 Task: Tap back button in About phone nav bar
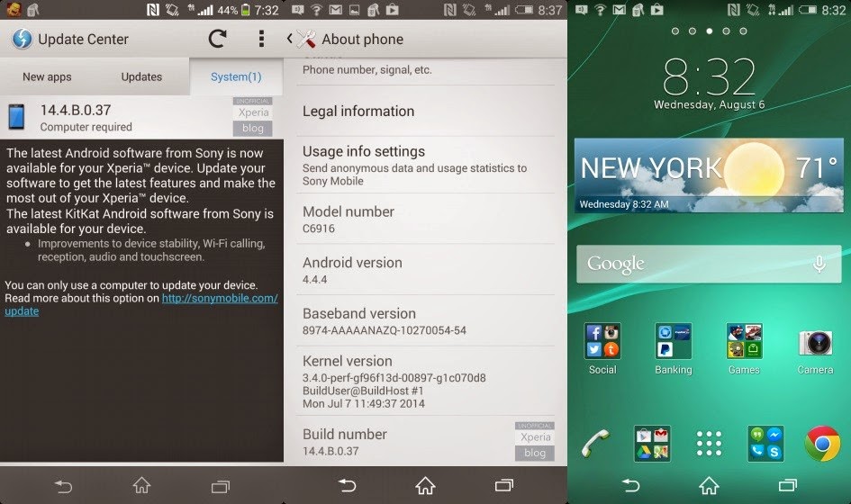(x=347, y=485)
